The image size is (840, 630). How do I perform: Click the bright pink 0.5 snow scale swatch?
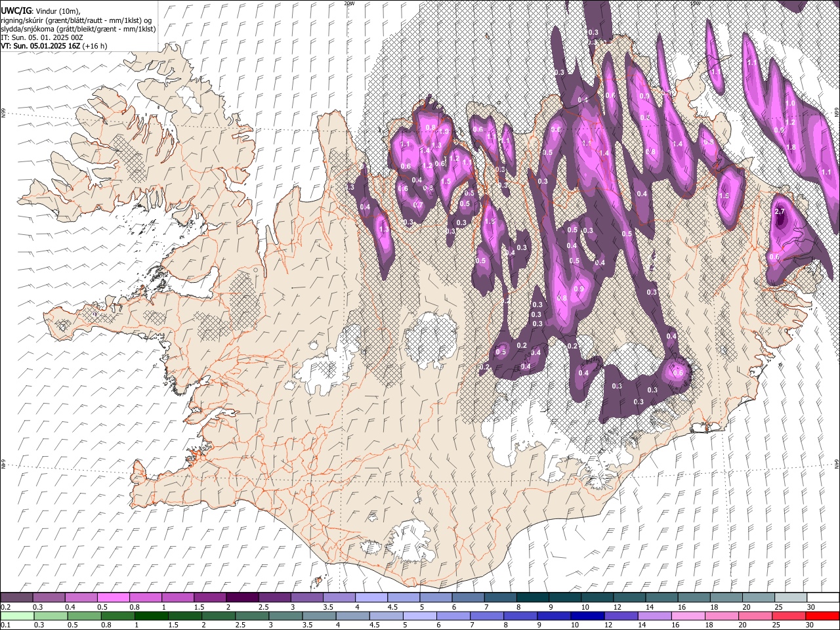[x=113, y=598]
